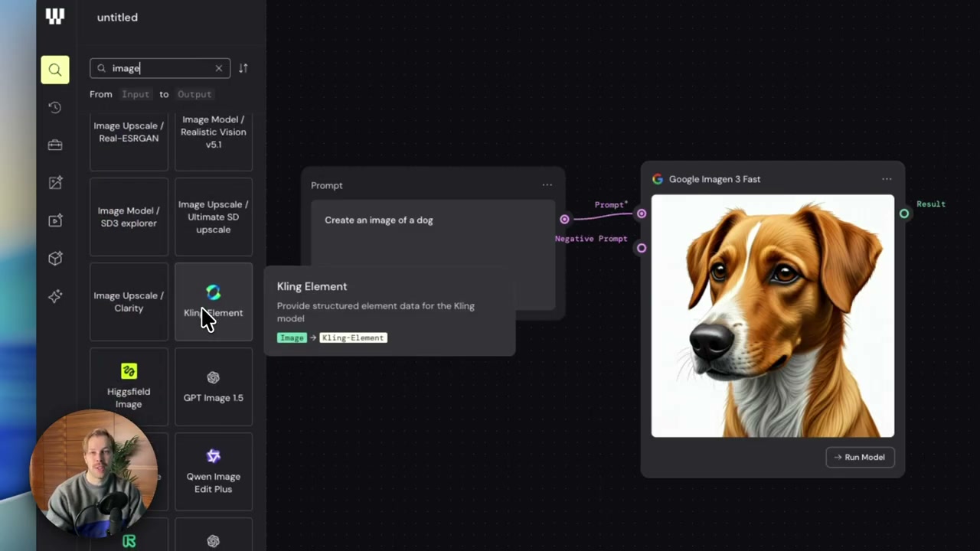The image size is (980, 551).
Task: Set the "Output" type filter
Action: [x=194, y=94]
